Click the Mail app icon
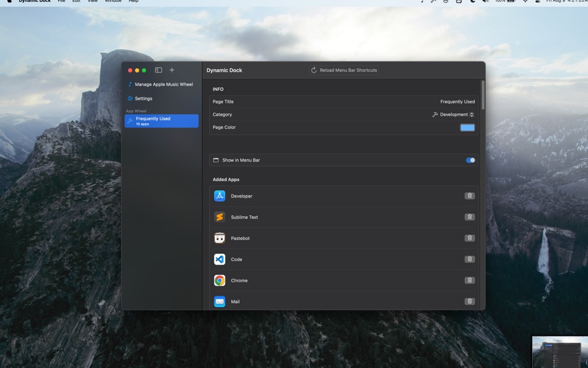The width and height of the screenshot is (588, 368). [220, 301]
